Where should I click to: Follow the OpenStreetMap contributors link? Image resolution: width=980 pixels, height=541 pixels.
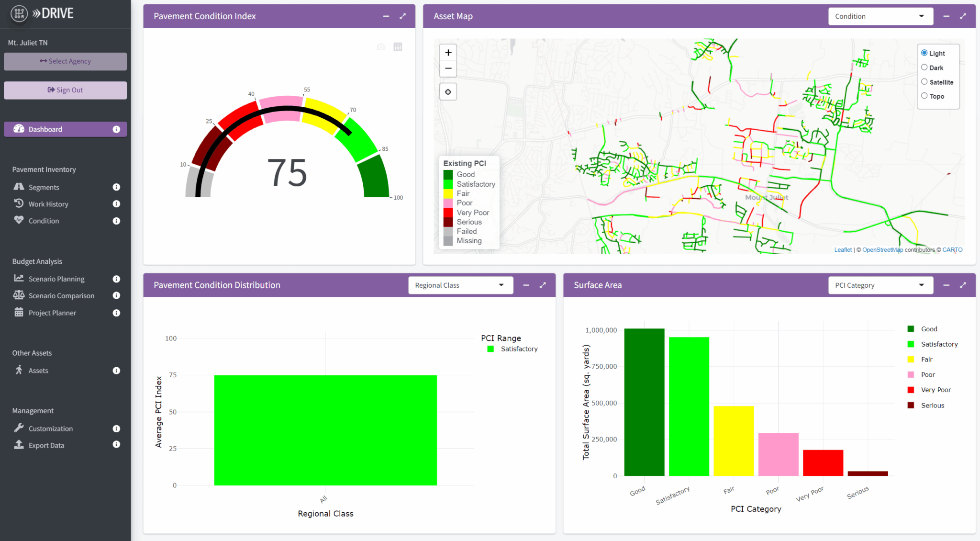tap(882, 249)
